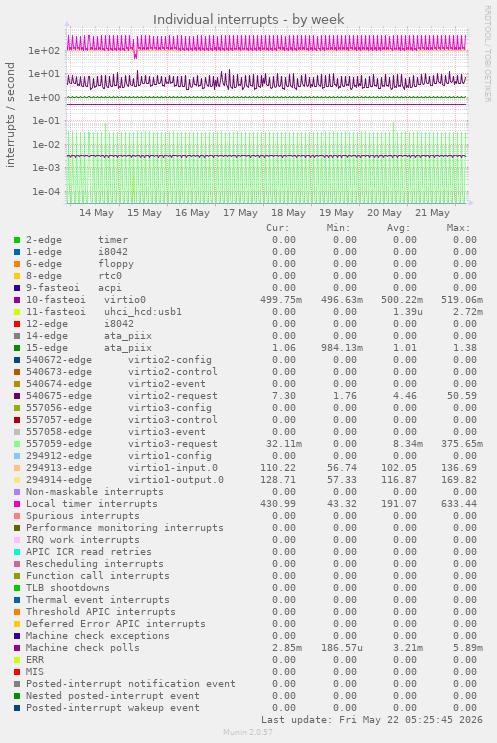Click the light green virtio3-request legend swatch

coord(17,444)
